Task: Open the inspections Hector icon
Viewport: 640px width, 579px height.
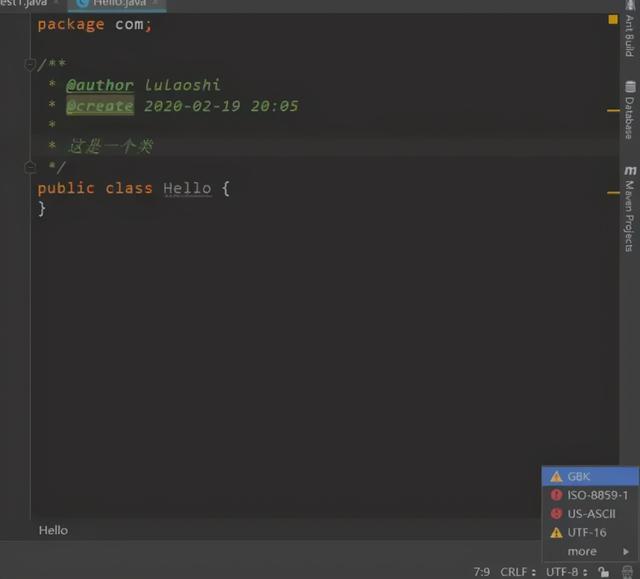Action: (627, 572)
